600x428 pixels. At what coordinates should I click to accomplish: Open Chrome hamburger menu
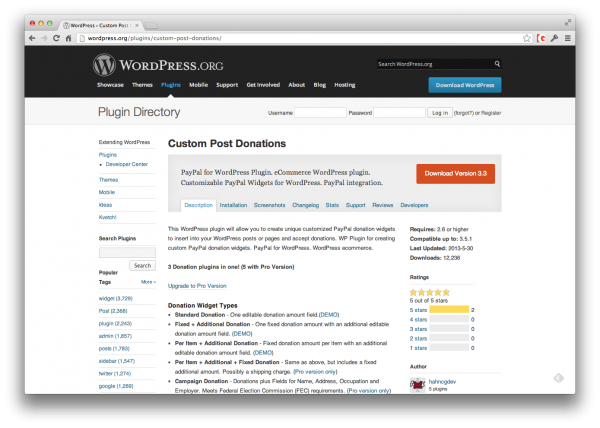568,38
